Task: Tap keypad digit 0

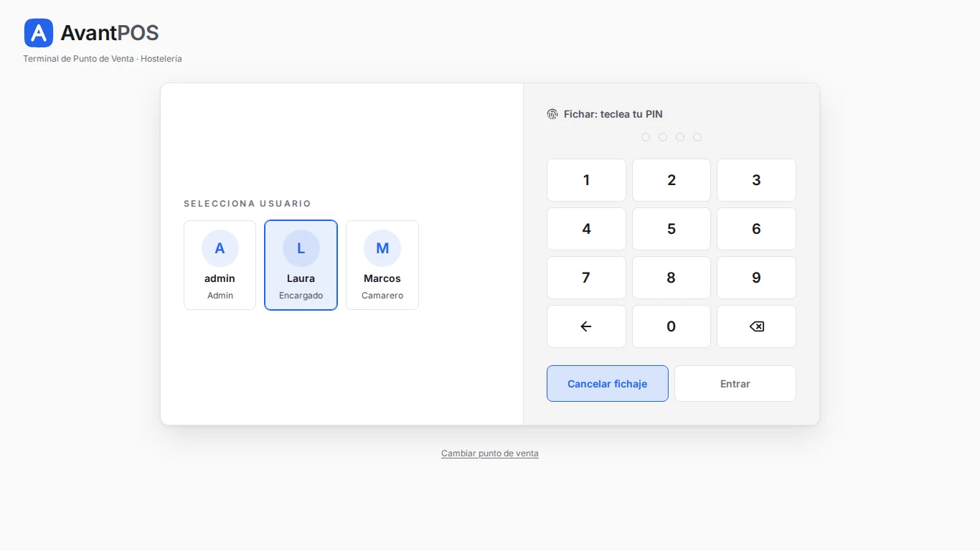Action: click(672, 326)
